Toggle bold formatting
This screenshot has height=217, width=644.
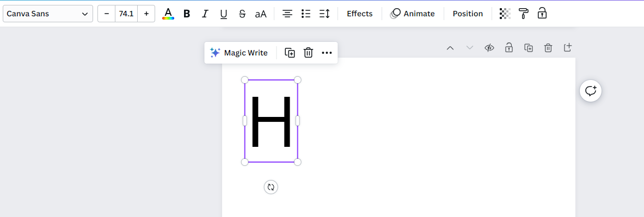tap(187, 14)
